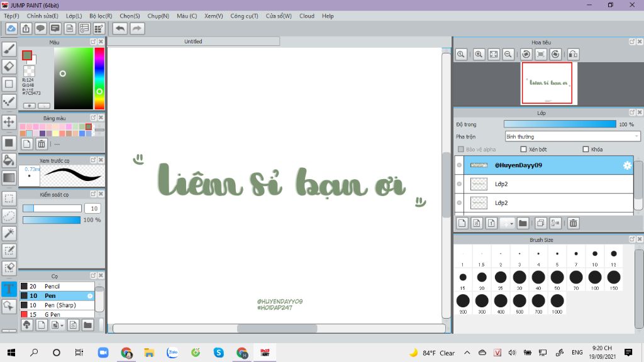
Task: Redo the undone action
Action: tap(137, 28)
